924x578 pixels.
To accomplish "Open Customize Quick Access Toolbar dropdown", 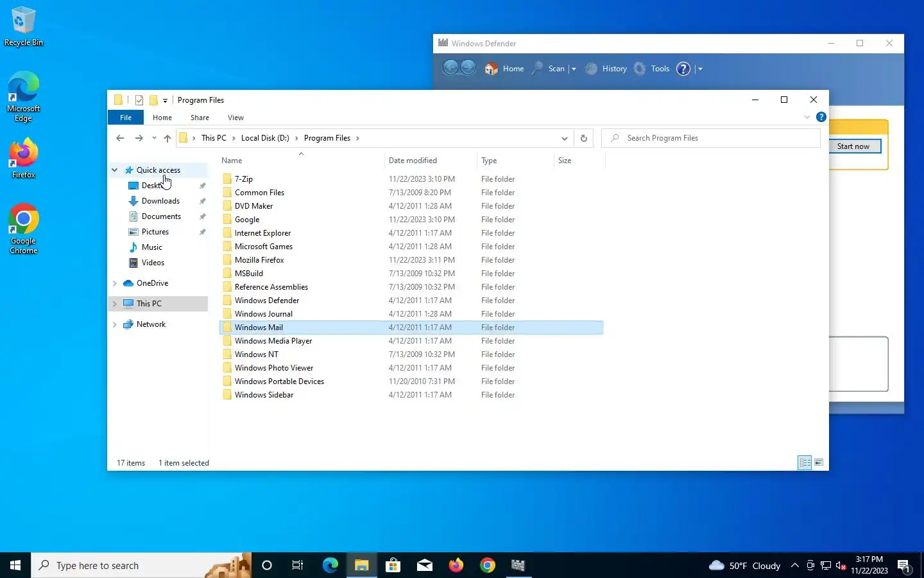I will pyautogui.click(x=165, y=100).
